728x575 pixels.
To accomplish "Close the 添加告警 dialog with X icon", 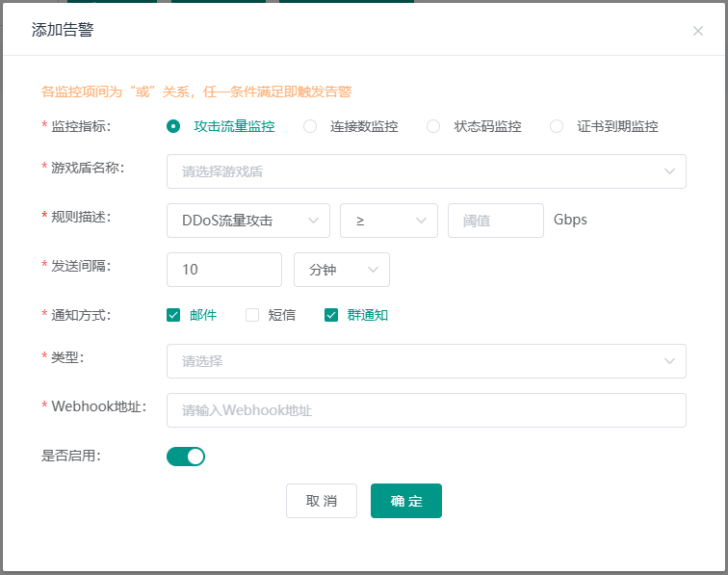I will click(697, 31).
